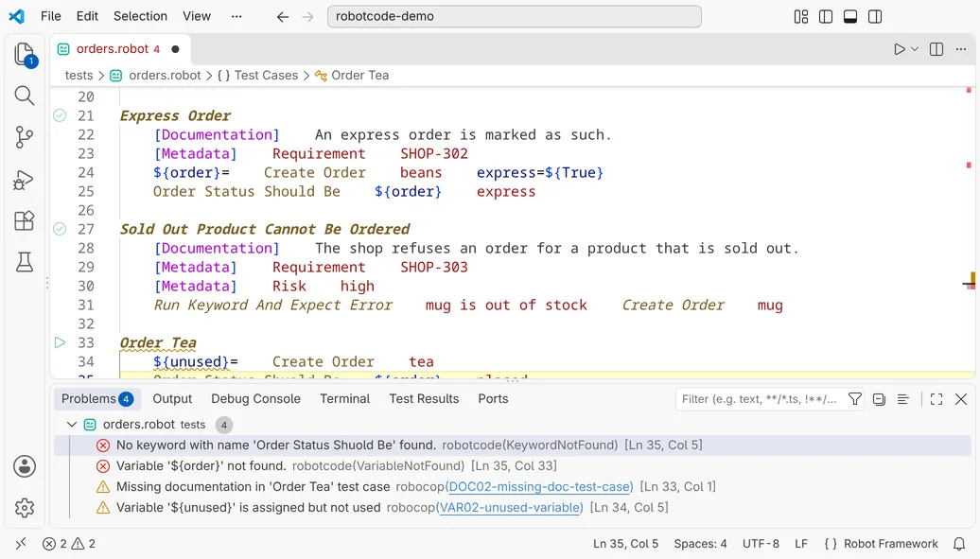The width and height of the screenshot is (980, 559).
Task: Open the Search view
Action: pyautogui.click(x=25, y=96)
